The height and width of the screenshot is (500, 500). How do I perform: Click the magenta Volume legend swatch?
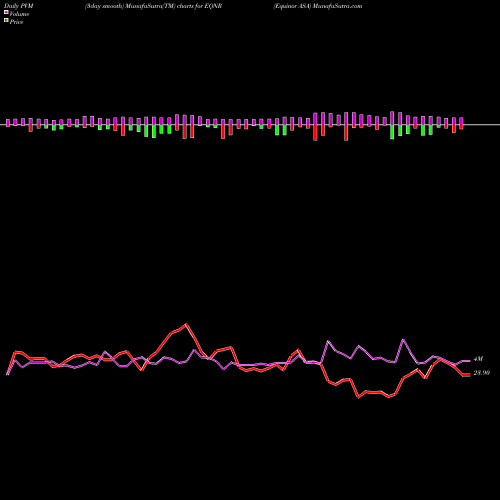6,13
